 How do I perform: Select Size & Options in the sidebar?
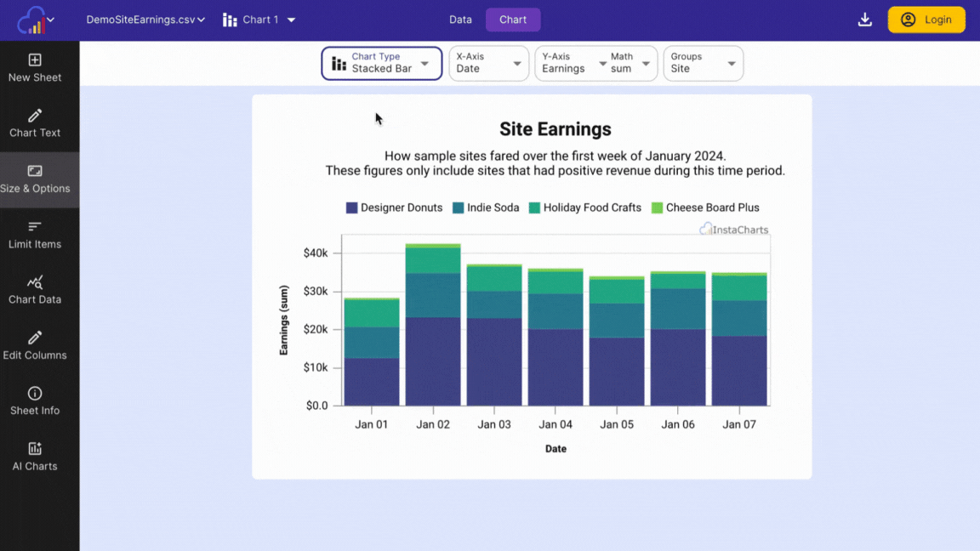pyautogui.click(x=35, y=179)
